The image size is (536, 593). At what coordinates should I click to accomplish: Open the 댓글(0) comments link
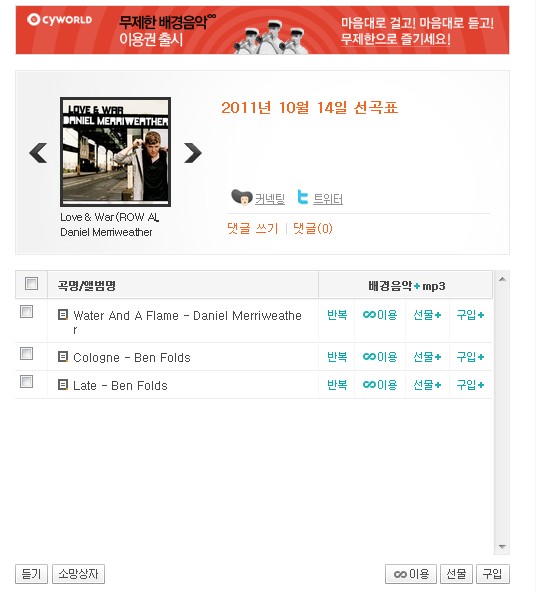313,228
